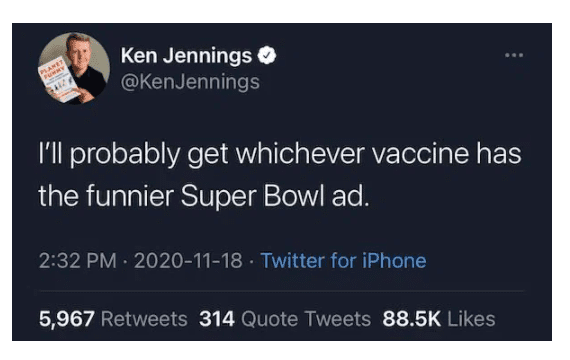Open Ken Jennings' profile picture
Viewport: 570px width, 360px height.
coord(74,68)
